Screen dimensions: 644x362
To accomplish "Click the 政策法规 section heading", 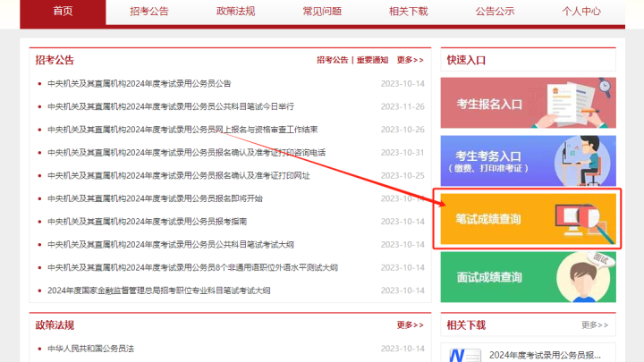I will (x=55, y=325).
